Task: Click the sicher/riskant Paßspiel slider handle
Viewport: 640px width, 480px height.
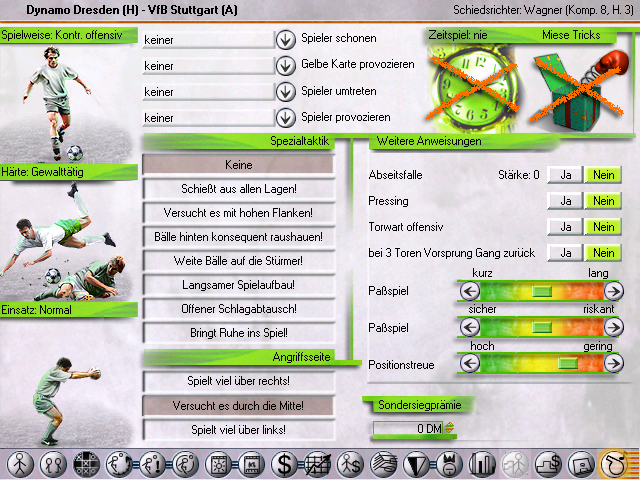Action: pos(542,327)
